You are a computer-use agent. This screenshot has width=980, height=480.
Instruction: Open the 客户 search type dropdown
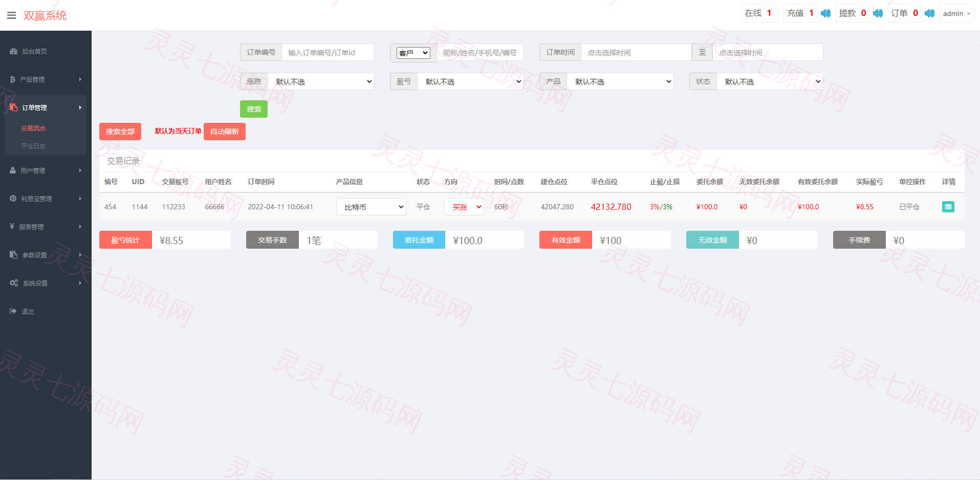[413, 53]
